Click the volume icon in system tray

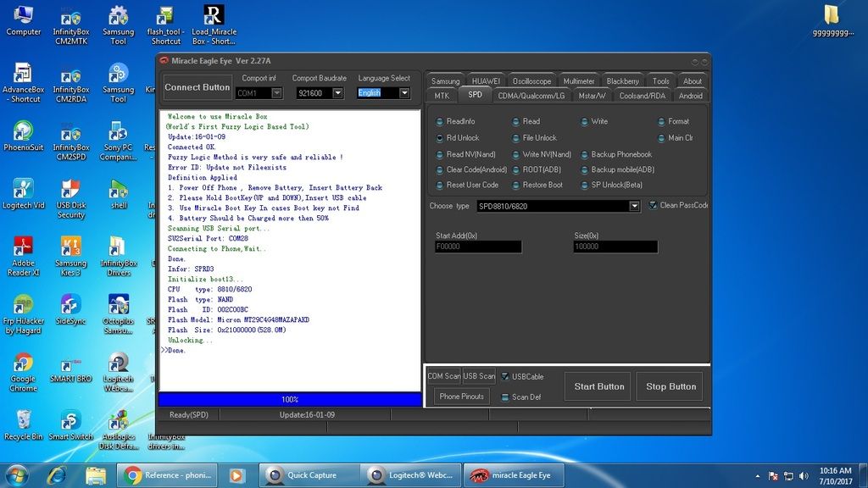point(804,476)
